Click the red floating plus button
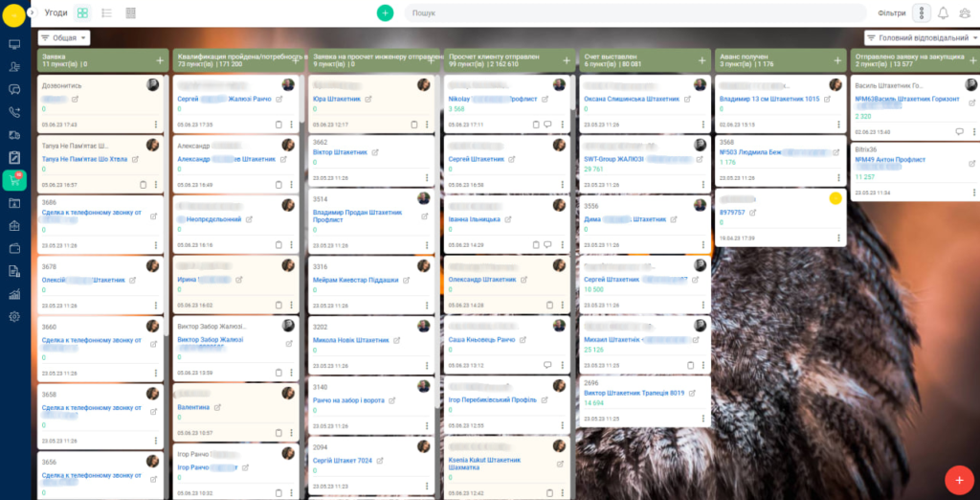This screenshot has height=500, width=980. (958, 478)
